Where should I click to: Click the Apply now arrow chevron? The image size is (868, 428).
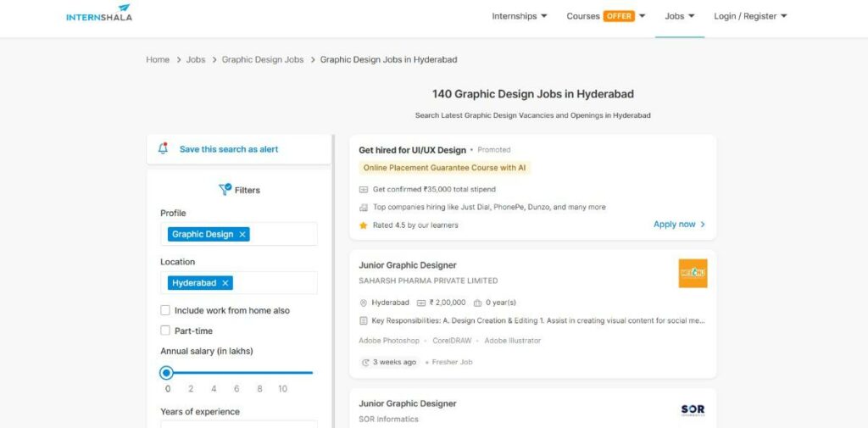click(703, 225)
